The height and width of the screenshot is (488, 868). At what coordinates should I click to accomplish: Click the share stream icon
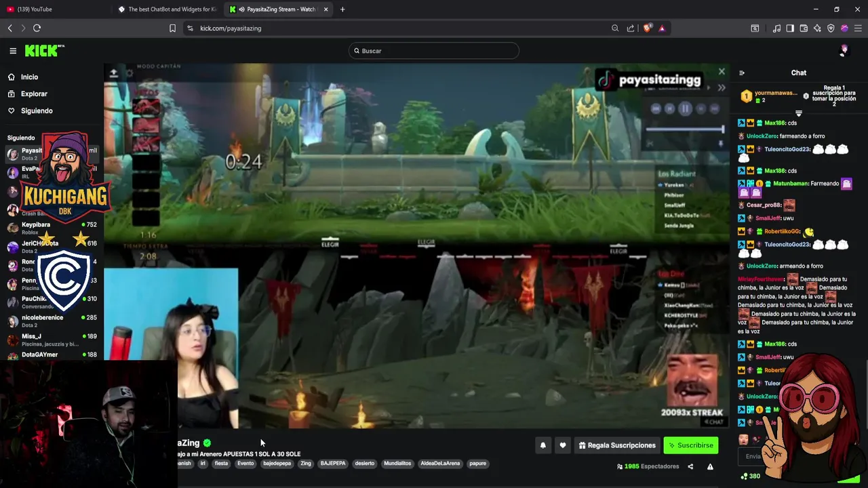tap(690, 466)
